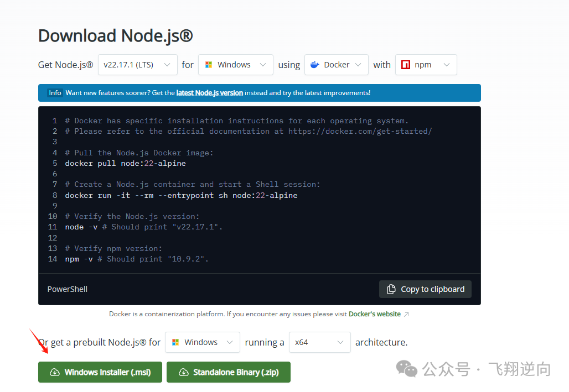Click the chevron arrow in the version dropdown

click(167, 65)
